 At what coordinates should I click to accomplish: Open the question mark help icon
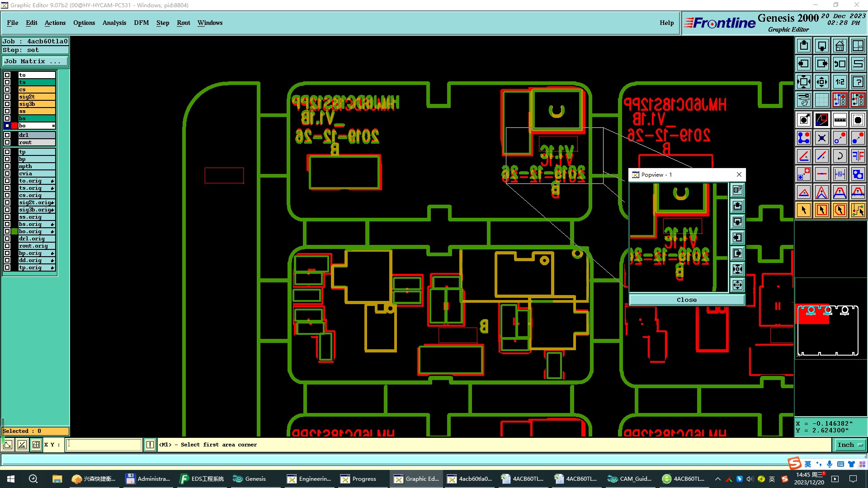[858, 82]
